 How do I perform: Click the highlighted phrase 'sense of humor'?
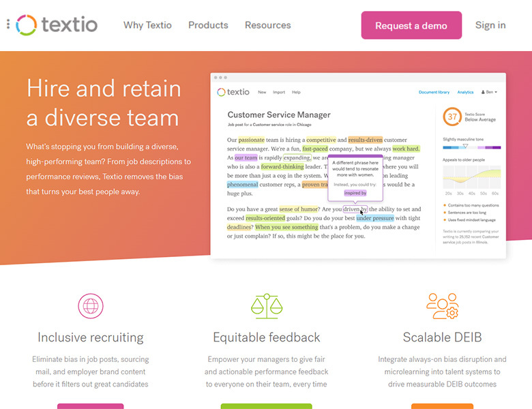tap(298, 209)
